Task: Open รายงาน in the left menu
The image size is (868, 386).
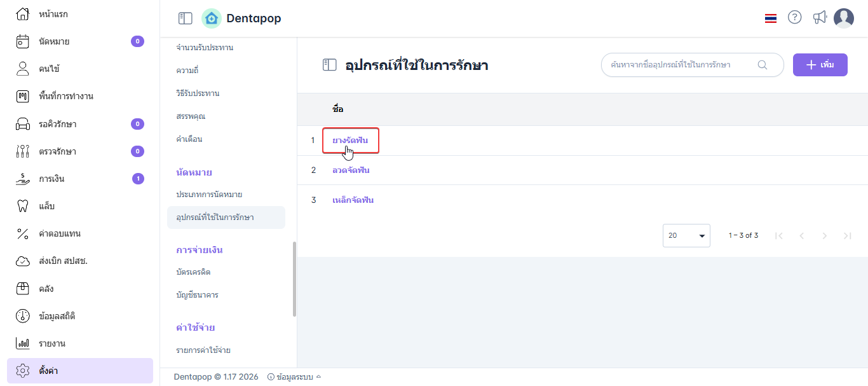Action: coord(80,343)
